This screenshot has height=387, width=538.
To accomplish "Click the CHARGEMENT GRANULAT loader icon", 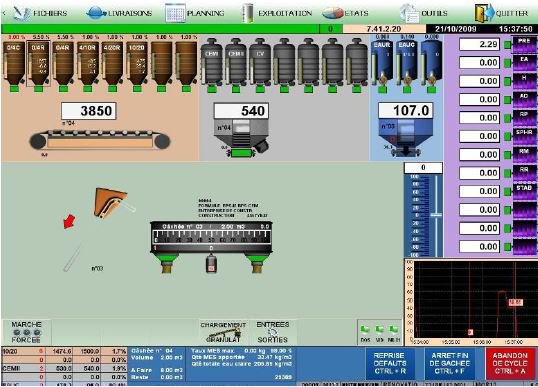I will (223, 332).
